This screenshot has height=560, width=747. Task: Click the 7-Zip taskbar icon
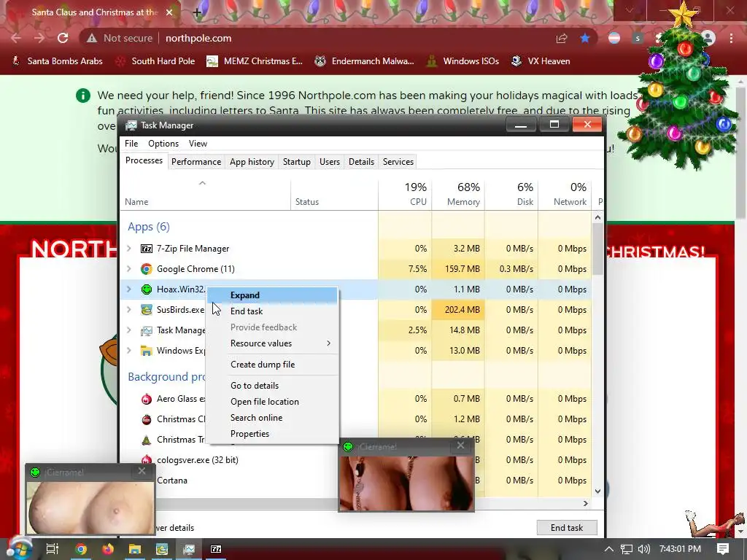[216, 549]
